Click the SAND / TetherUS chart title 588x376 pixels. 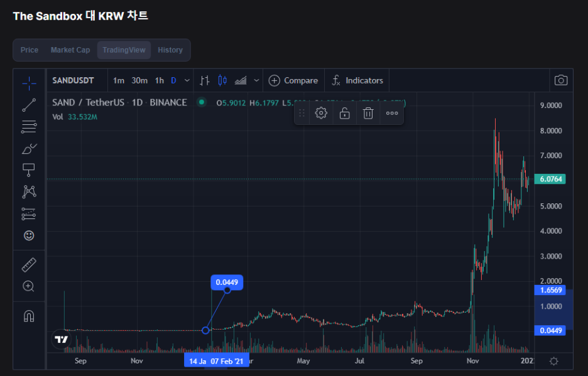click(x=119, y=102)
